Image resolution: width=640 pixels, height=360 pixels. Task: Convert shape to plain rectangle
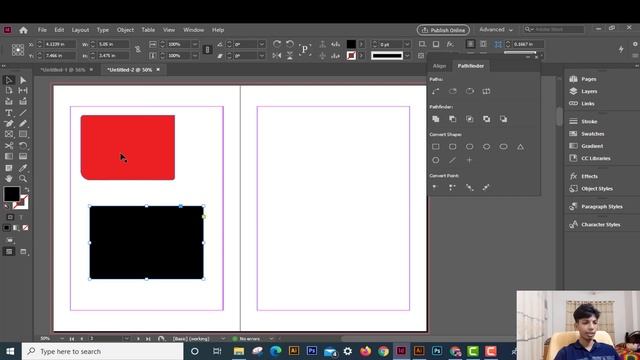coord(436,147)
